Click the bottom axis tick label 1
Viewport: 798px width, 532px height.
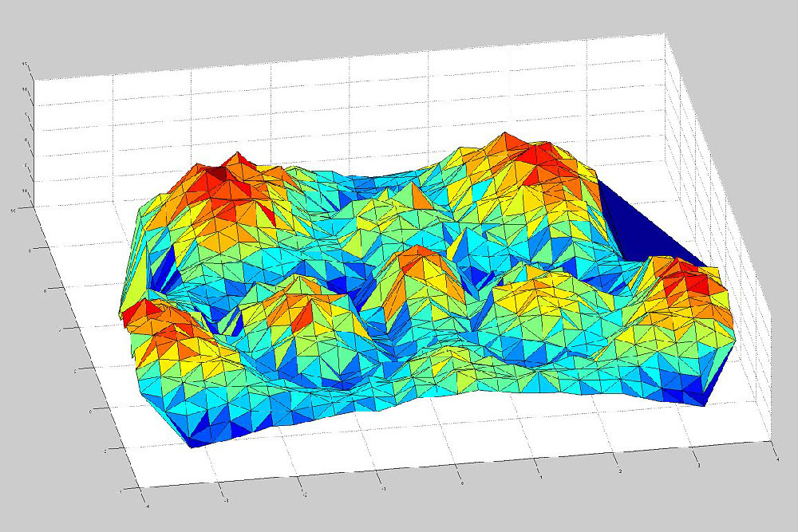(x=540, y=477)
